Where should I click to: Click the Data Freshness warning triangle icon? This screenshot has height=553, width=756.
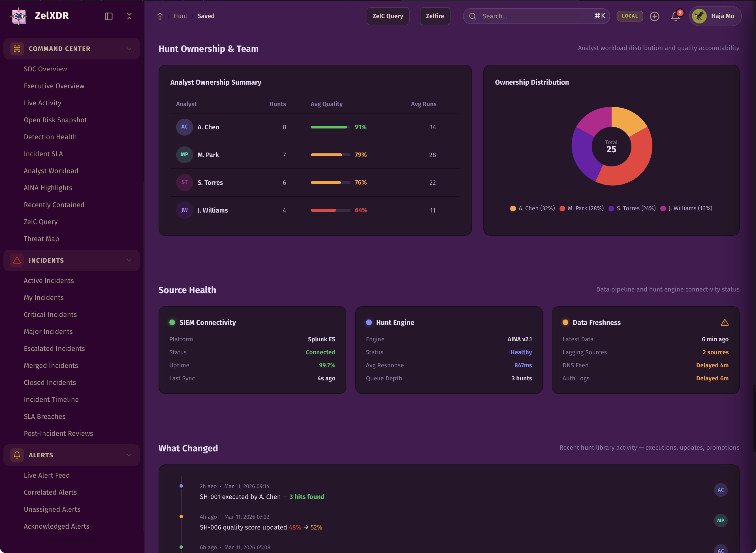click(x=725, y=323)
